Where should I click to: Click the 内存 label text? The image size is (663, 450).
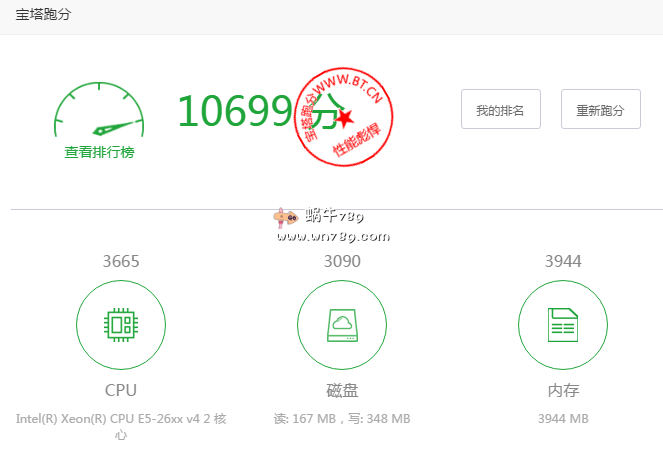click(562, 390)
